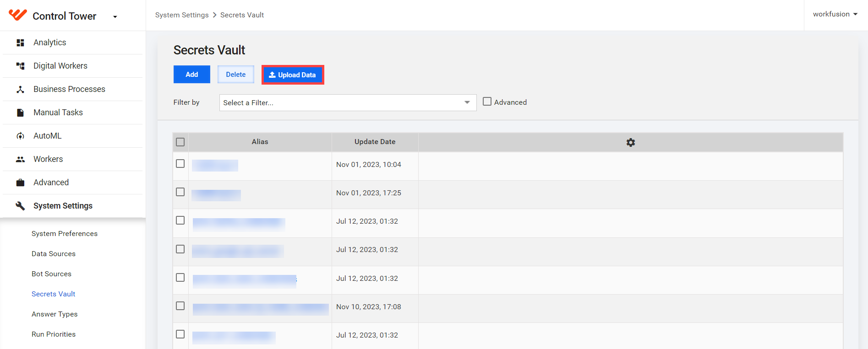Open Answer Types submenu item

click(x=55, y=314)
